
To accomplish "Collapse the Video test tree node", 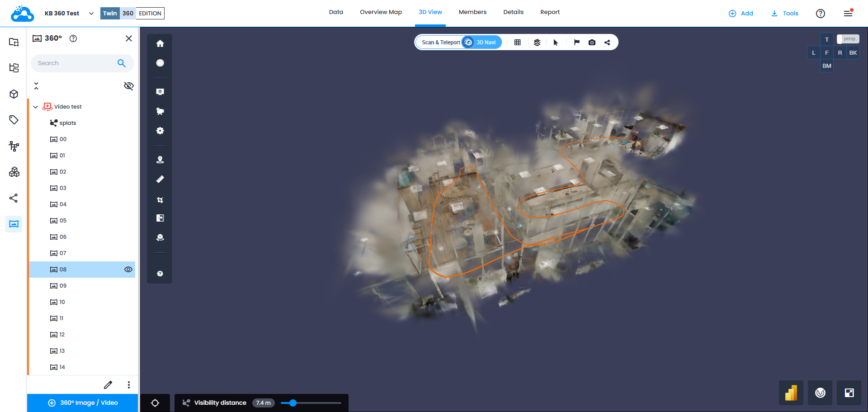I will tap(36, 107).
